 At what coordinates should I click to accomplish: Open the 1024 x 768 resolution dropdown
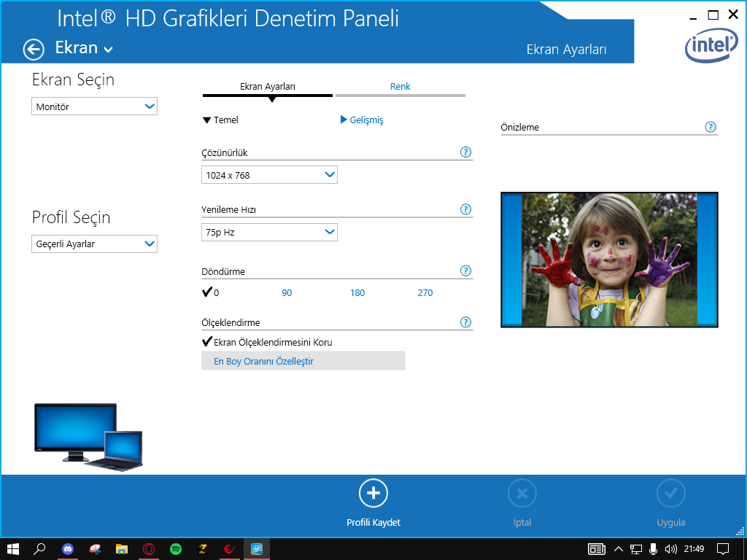click(x=270, y=175)
